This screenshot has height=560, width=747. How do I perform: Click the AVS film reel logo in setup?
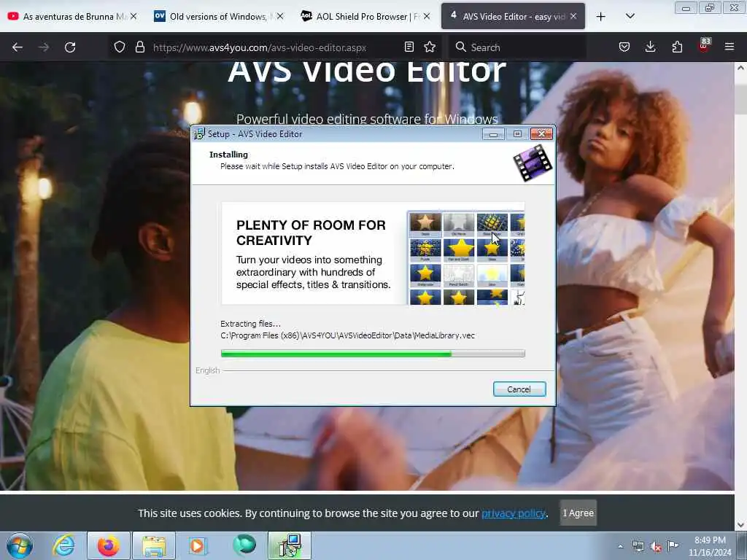[533, 163]
